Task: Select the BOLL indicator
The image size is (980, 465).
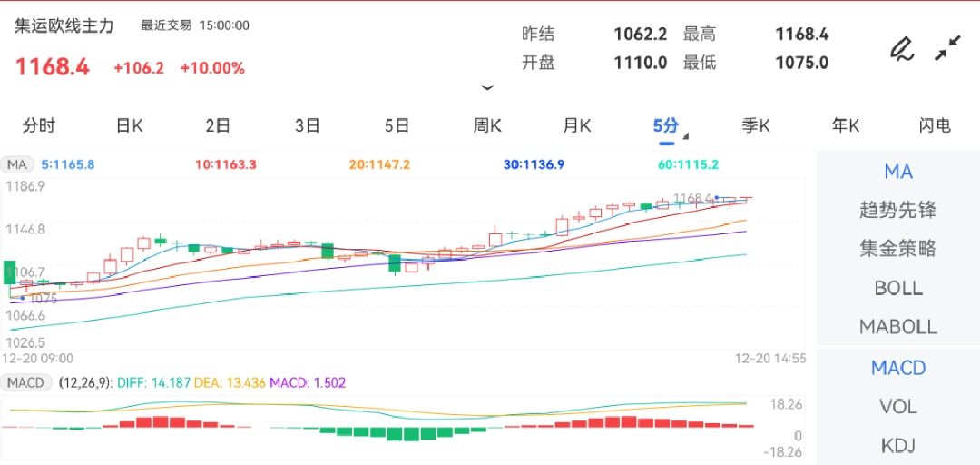Action: tap(898, 288)
